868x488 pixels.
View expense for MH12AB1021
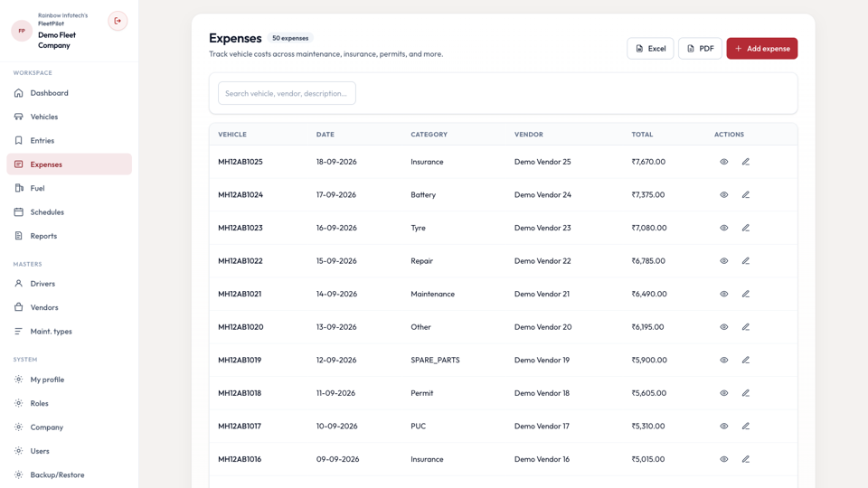pyautogui.click(x=723, y=294)
